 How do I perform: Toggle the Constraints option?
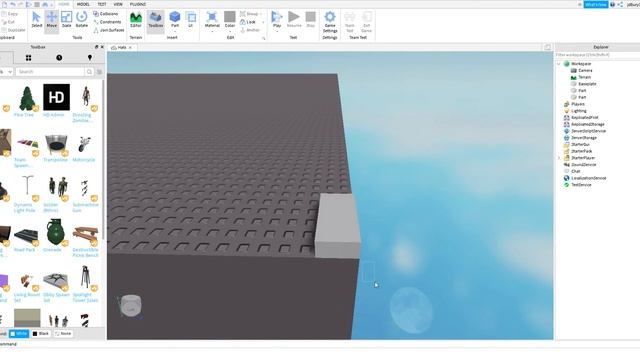[x=107, y=22]
